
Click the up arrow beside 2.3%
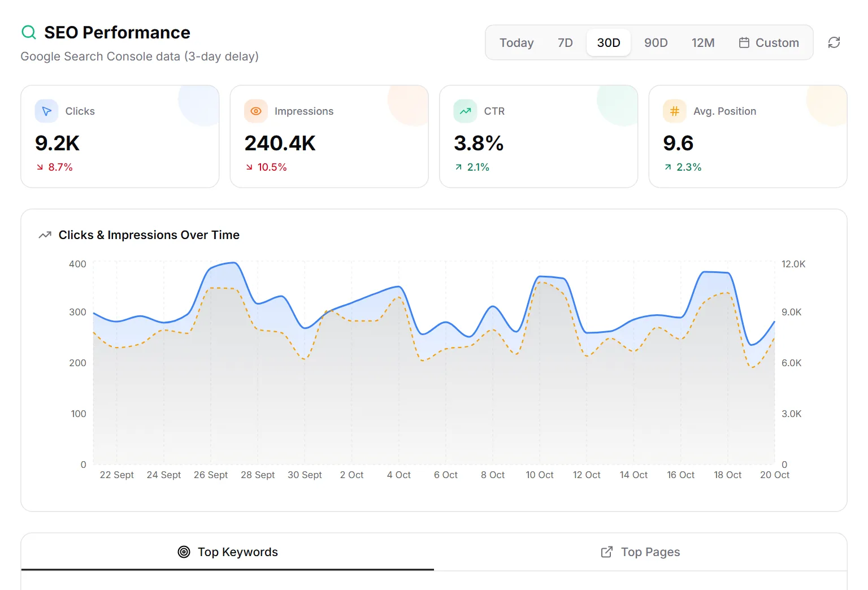click(668, 167)
